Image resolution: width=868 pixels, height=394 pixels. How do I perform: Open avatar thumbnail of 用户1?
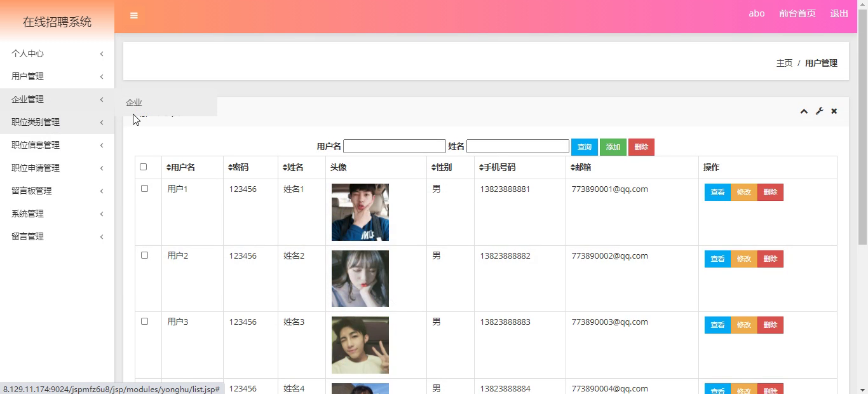[360, 212]
